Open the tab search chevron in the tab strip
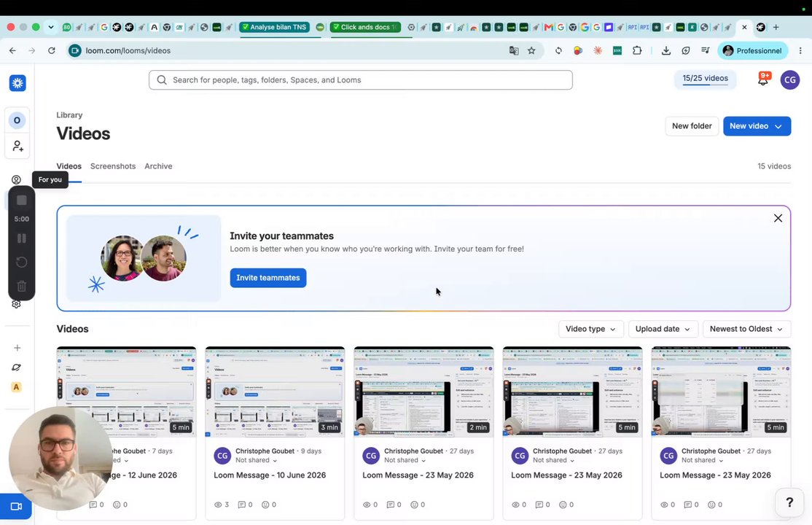 [x=51, y=27]
